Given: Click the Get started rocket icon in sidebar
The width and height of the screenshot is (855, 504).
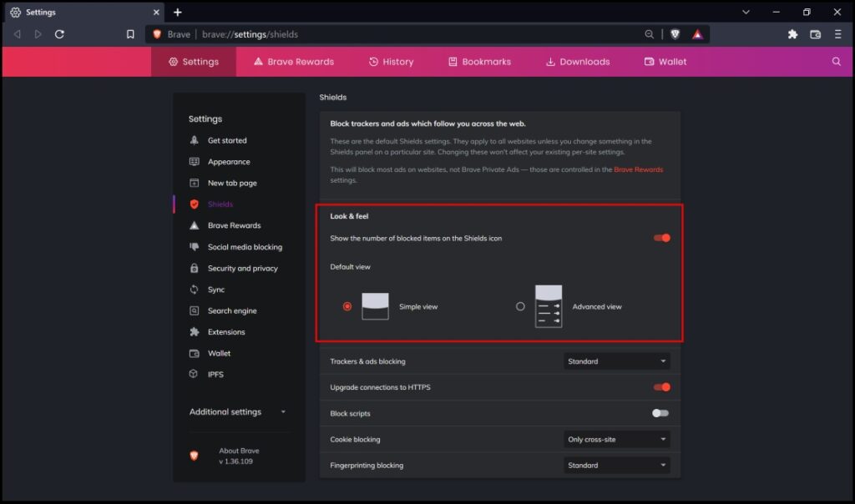Looking at the screenshot, I should pos(194,140).
